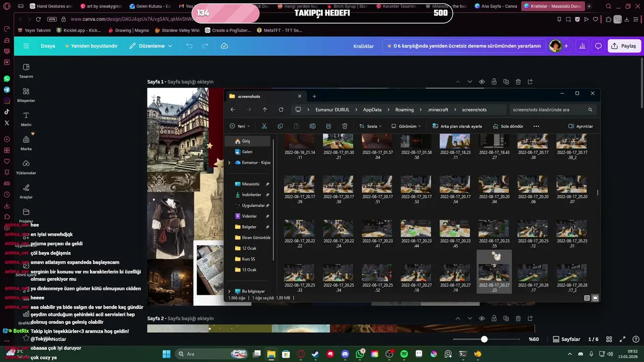The height and width of the screenshot is (362, 644).
Task: Open Stardew Valley Wiki bookmark
Action: point(177,30)
